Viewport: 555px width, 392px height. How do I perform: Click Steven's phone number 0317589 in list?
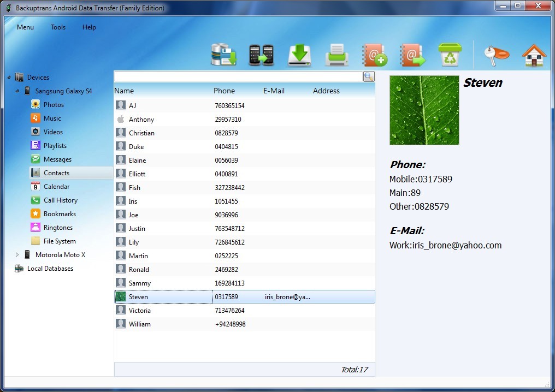point(227,297)
